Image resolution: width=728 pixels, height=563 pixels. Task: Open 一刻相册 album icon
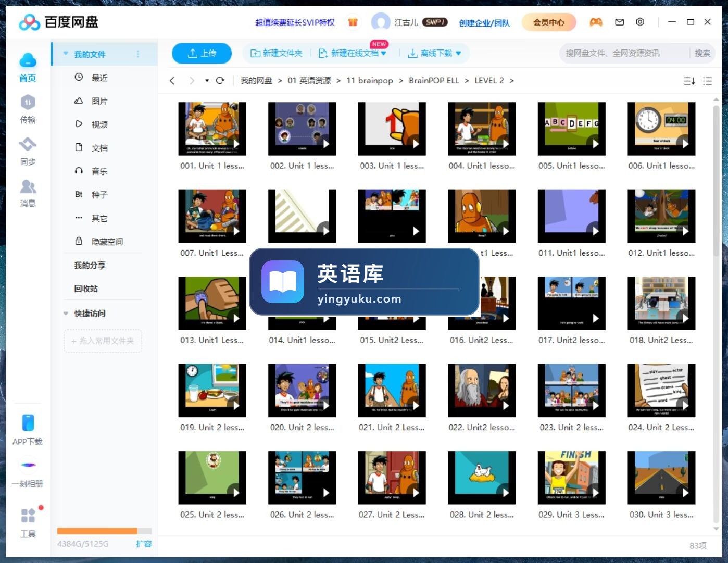tap(28, 465)
